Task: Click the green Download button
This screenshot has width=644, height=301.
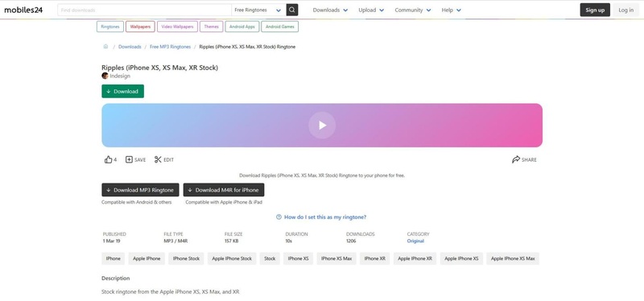Action: coord(123,91)
